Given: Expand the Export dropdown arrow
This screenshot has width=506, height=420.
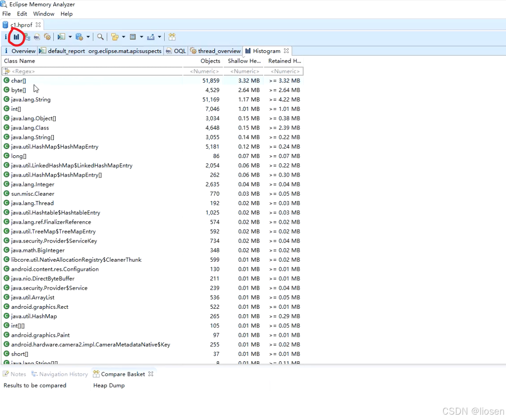Looking at the screenshot, I should click(x=159, y=37).
